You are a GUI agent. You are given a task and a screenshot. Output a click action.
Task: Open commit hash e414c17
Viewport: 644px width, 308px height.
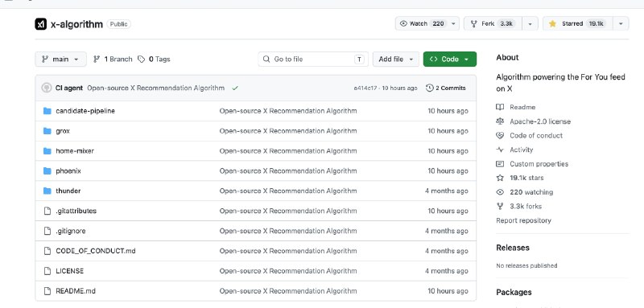click(x=366, y=88)
